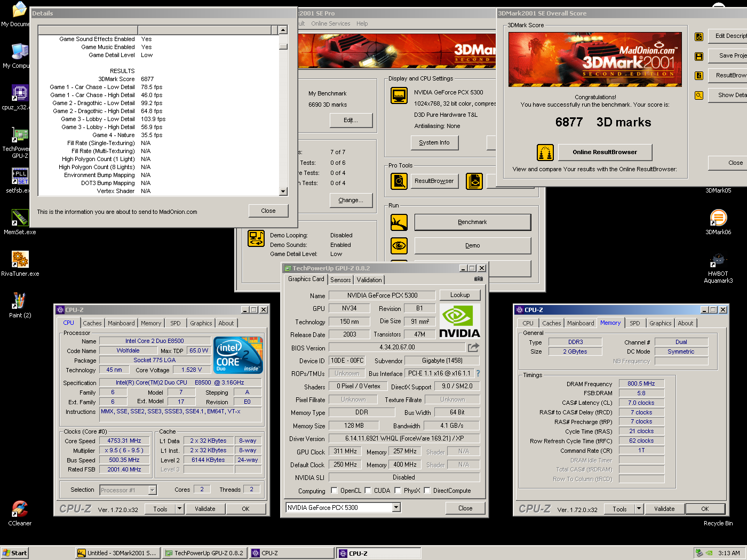Open the Processor Selection dropdown in CPU-Z
This screenshot has width=747, height=560.
[x=153, y=490]
